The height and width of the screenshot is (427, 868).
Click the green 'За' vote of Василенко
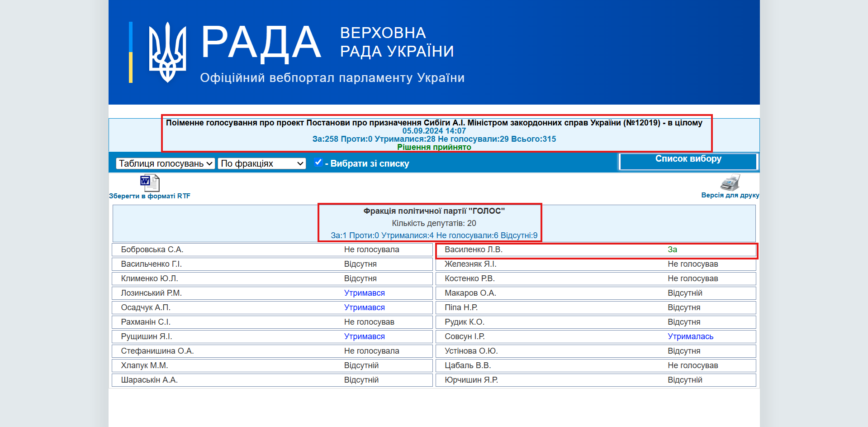(x=673, y=249)
